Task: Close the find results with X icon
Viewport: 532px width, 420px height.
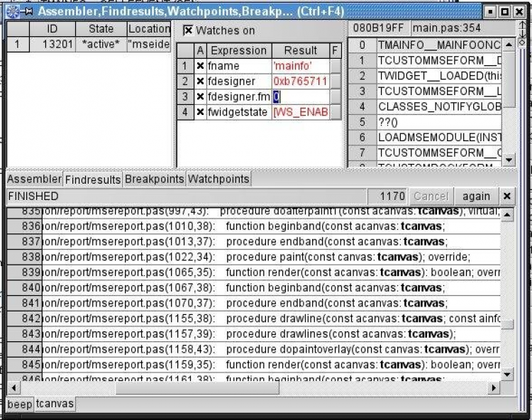Action: pyautogui.click(x=506, y=196)
